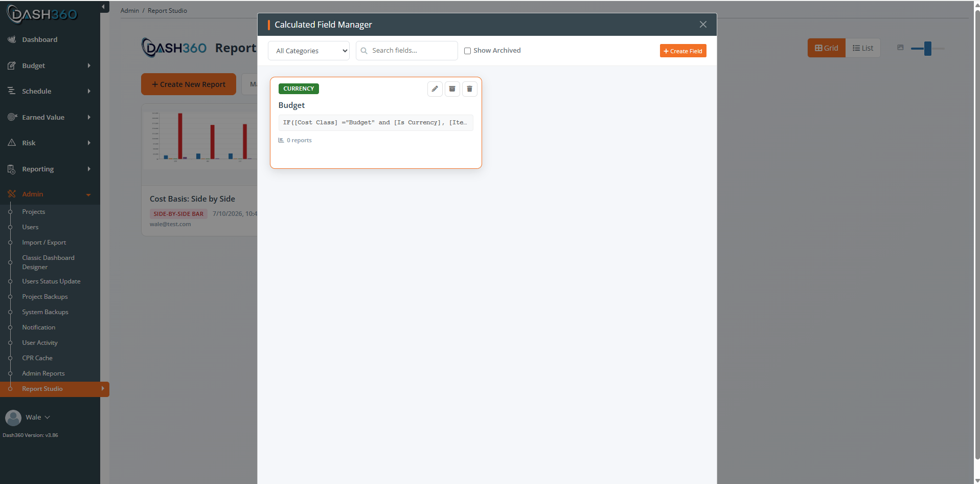Click the Budget sidebar icon
The width and height of the screenshot is (980, 484).
pyautogui.click(x=12, y=65)
